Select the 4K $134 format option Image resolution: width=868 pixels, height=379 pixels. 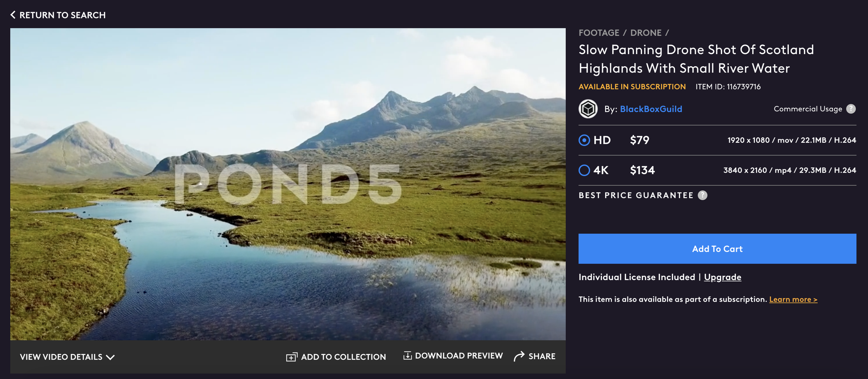click(x=585, y=170)
